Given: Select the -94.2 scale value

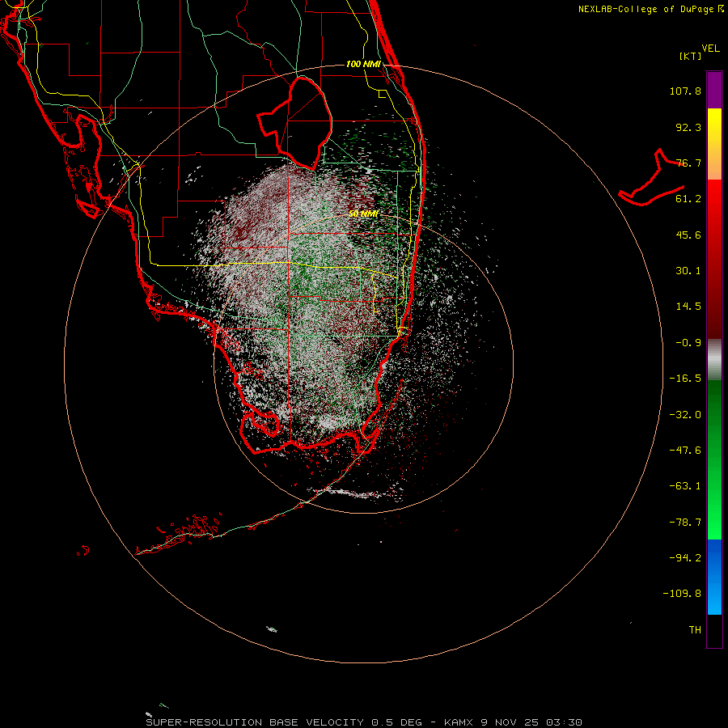Looking at the screenshot, I should (x=685, y=558).
